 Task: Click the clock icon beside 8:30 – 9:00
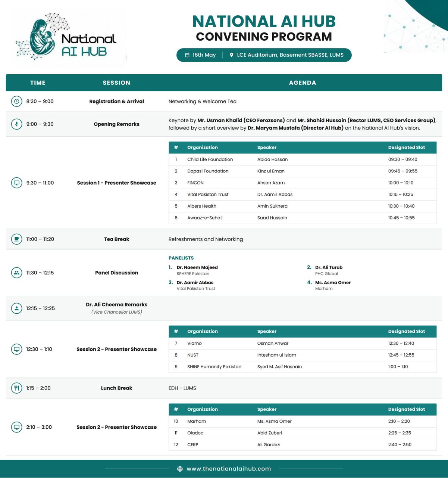[x=16, y=101]
